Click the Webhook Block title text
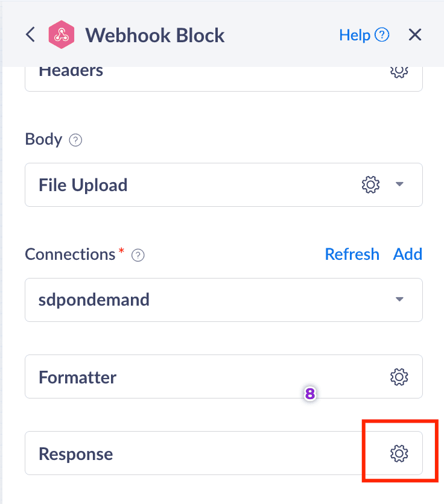The width and height of the screenshot is (444, 504). tap(155, 35)
